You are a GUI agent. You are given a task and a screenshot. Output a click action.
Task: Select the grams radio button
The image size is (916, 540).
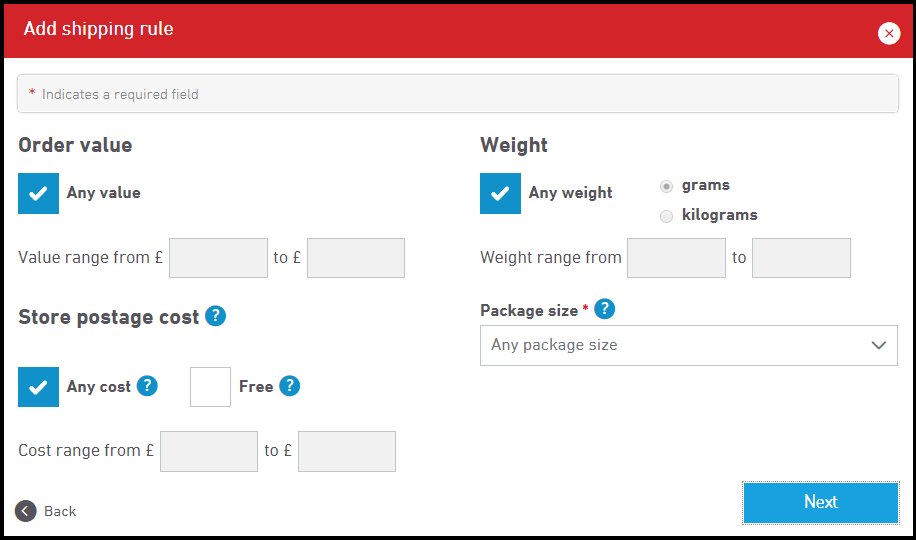pyautogui.click(x=666, y=186)
